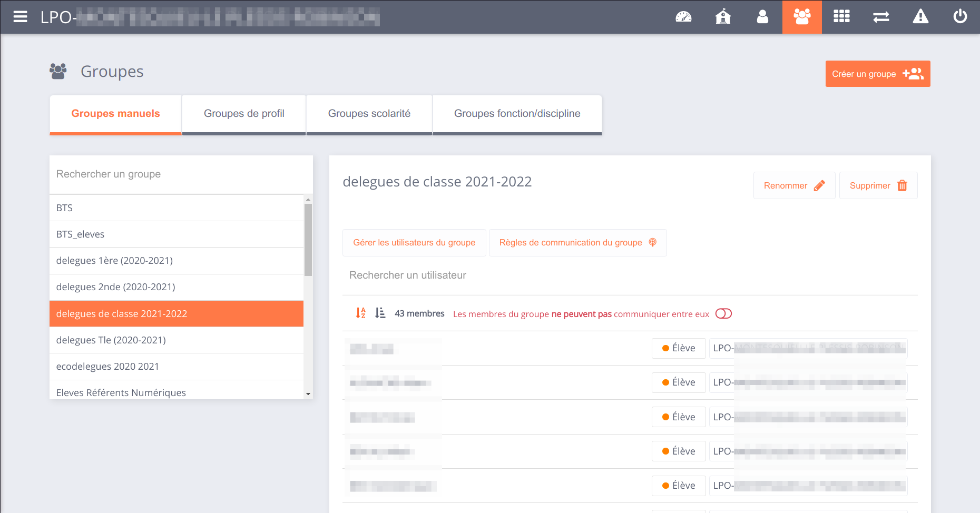Open the single user icon
This screenshot has width=980, height=513.
[x=762, y=17]
